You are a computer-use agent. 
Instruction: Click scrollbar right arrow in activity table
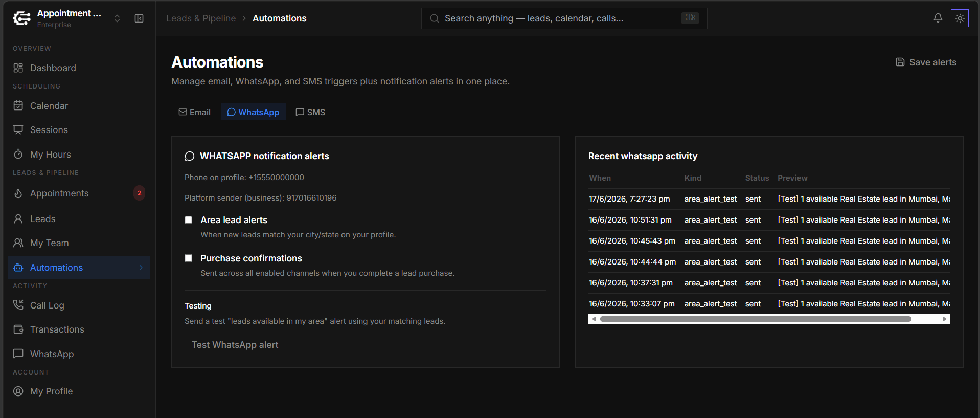point(944,319)
